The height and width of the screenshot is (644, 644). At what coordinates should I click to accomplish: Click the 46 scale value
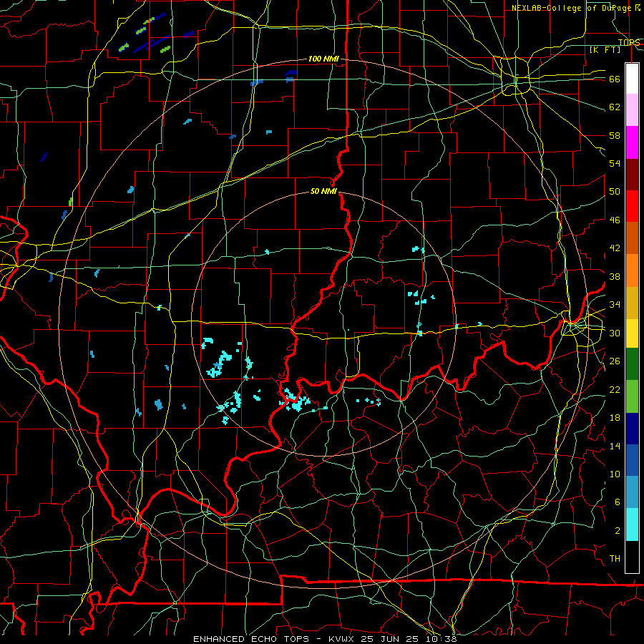615,220
